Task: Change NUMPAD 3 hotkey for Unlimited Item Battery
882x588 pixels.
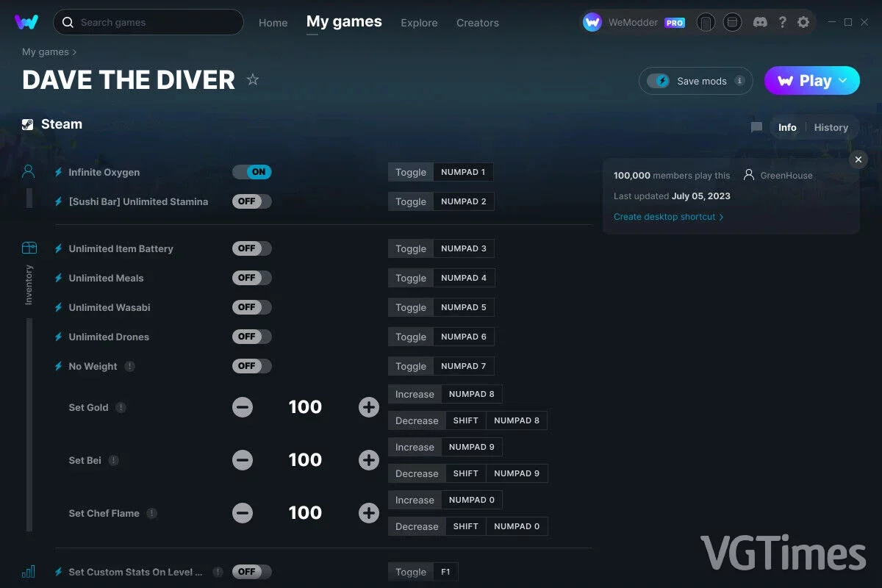Action: coord(464,248)
